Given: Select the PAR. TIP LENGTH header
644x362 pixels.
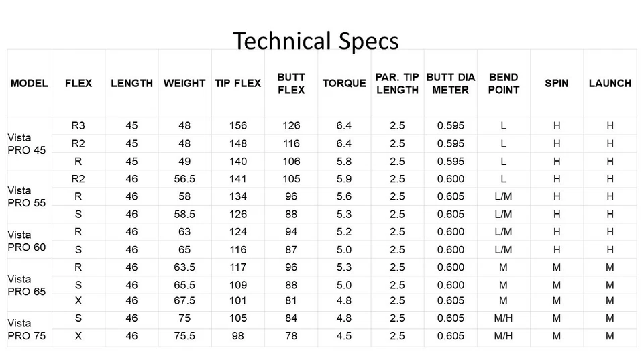Looking at the screenshot, I should (397, 84).
